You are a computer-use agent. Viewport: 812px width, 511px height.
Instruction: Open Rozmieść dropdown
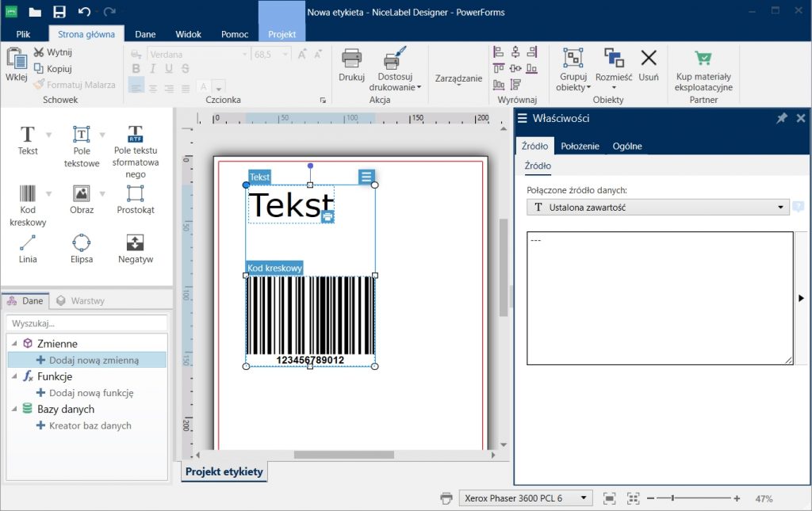(614, 70)
